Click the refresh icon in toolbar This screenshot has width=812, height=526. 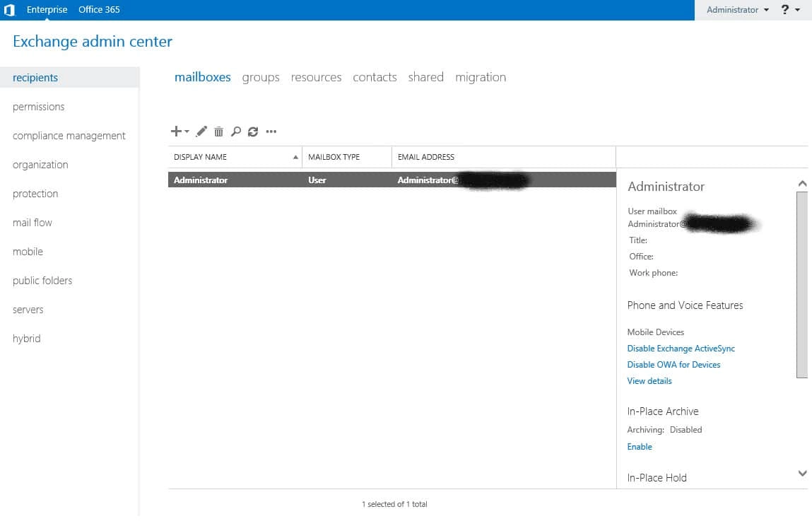(x=253, y=131)
